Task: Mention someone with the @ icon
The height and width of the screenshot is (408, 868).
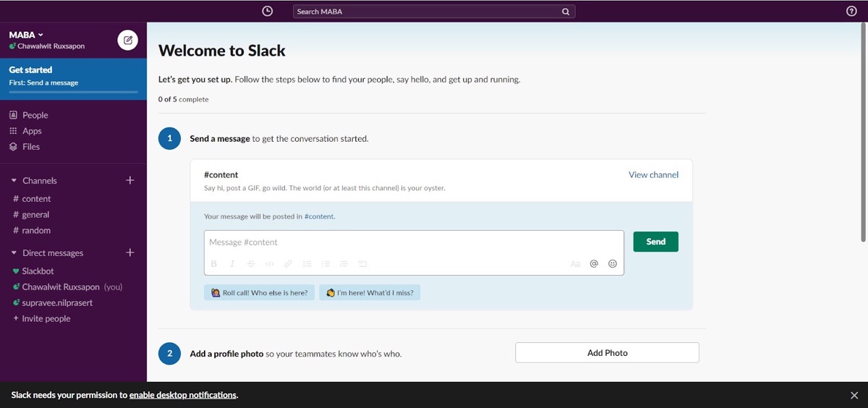Action: click(x=594, y=264)
